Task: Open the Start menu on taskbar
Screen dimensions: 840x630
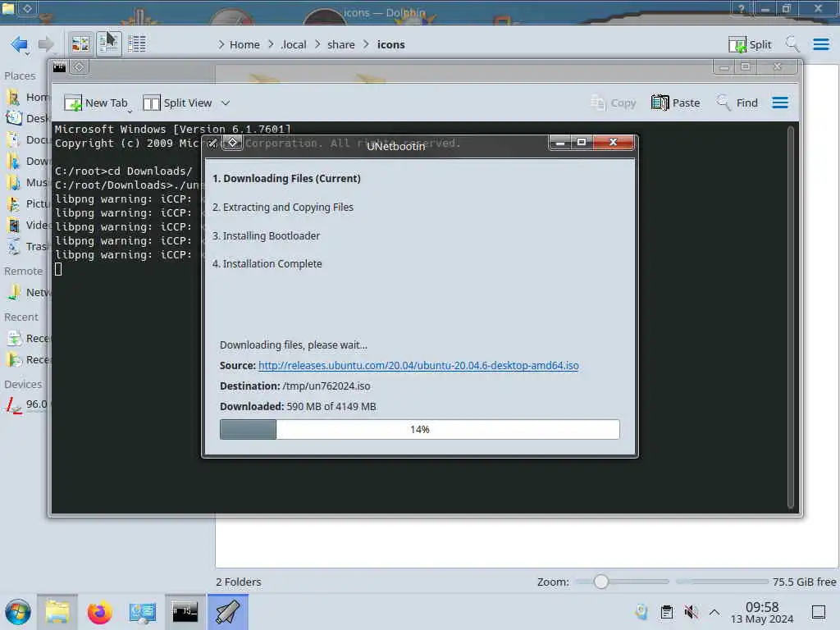Action: point(18,612)
